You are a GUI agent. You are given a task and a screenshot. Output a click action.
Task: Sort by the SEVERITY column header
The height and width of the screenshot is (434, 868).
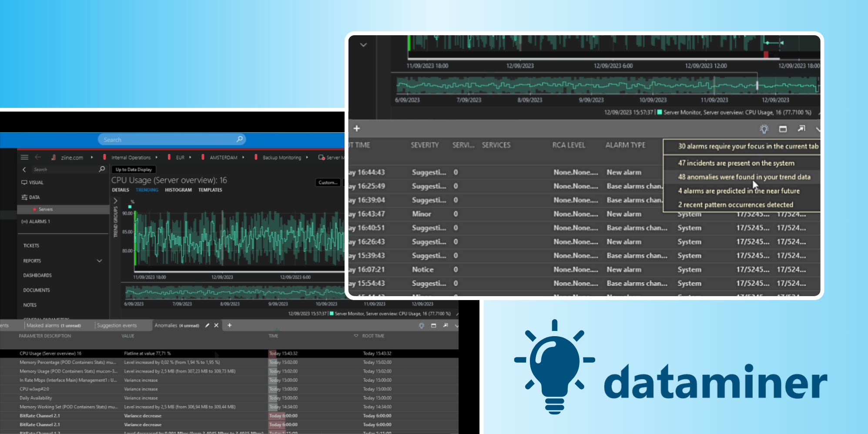coord(425,145)
